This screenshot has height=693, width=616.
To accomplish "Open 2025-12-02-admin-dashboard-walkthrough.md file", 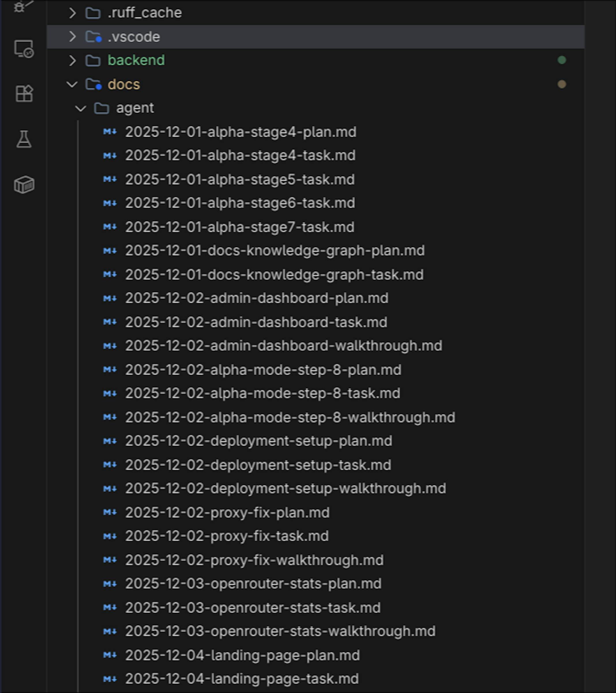I will [x=283, y=346].
